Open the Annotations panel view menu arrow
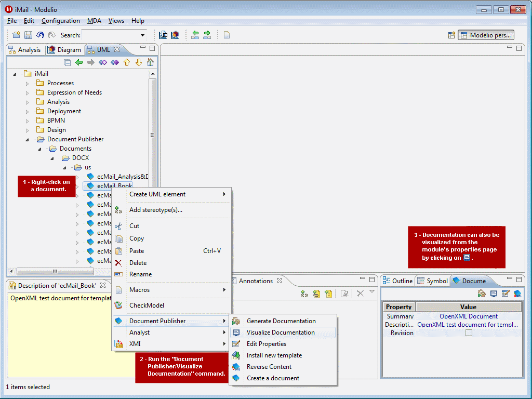This screenshot has height=399, width=532. (371, 291)
